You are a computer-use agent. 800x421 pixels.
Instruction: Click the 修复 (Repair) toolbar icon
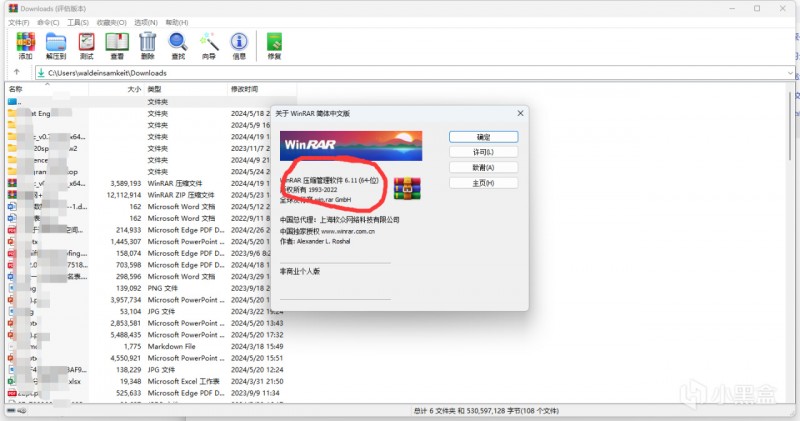click(x=274, y=46)
